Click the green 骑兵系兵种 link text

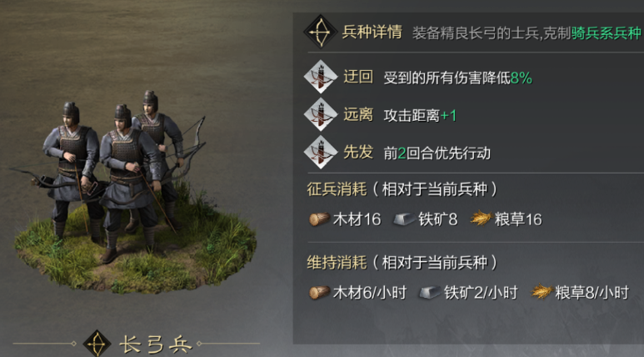pyautogui.click(x=606, y=33)
